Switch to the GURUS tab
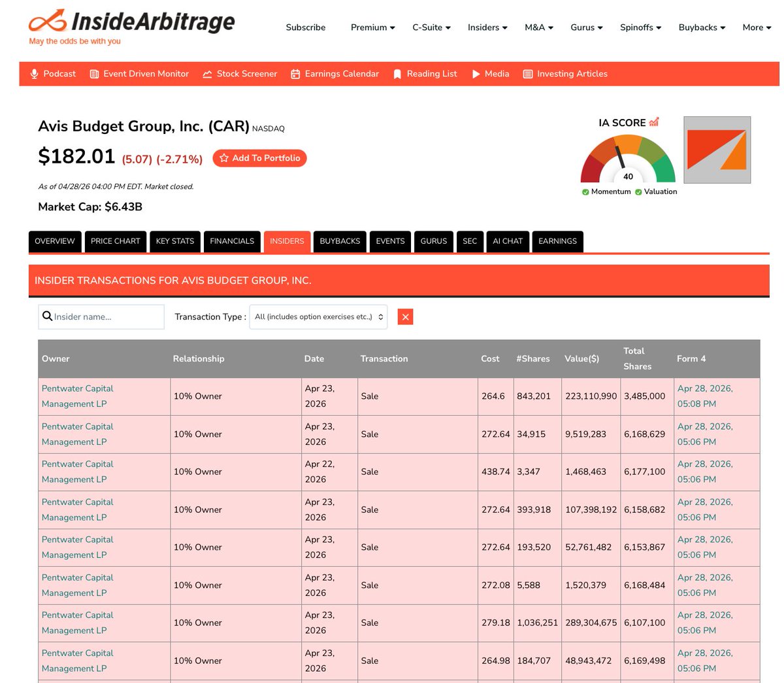 point(434,241)
